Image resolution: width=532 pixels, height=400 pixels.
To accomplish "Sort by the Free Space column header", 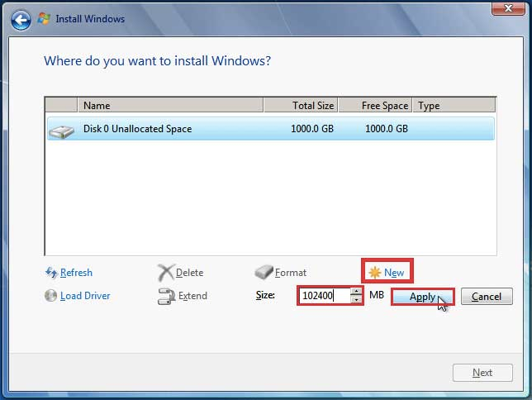I will [x=375, y=105].
